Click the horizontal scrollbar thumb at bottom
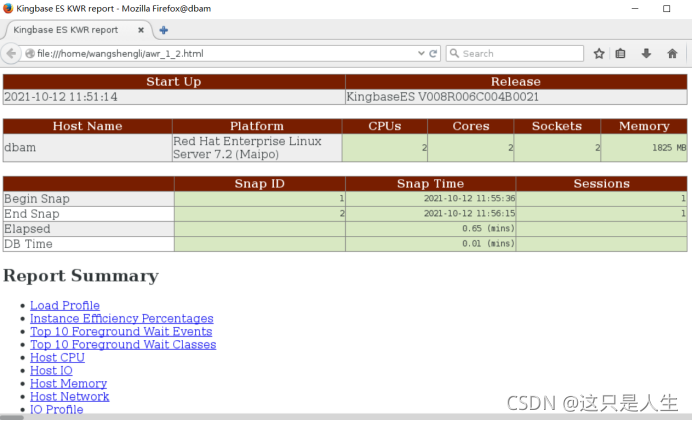Image resolution: width=693 pixels, height=421 pixels. 12,417
